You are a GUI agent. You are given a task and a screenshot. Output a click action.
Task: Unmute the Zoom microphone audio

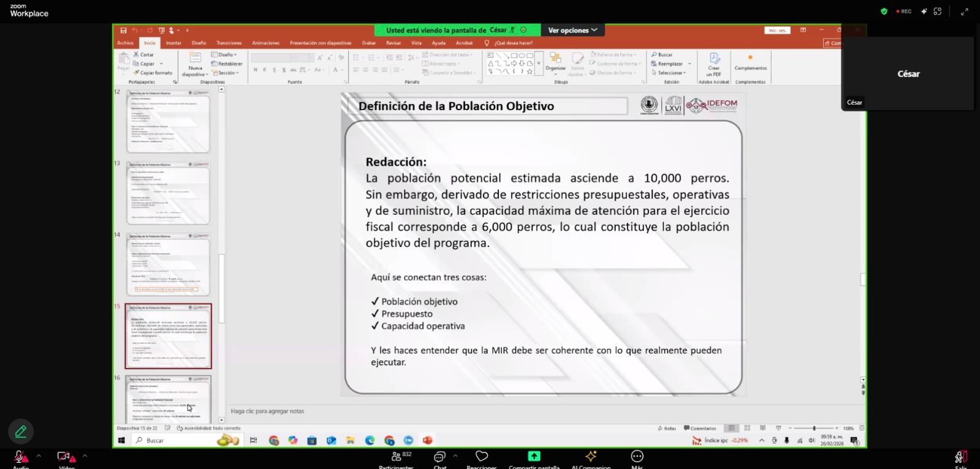(x=20, y=457)
